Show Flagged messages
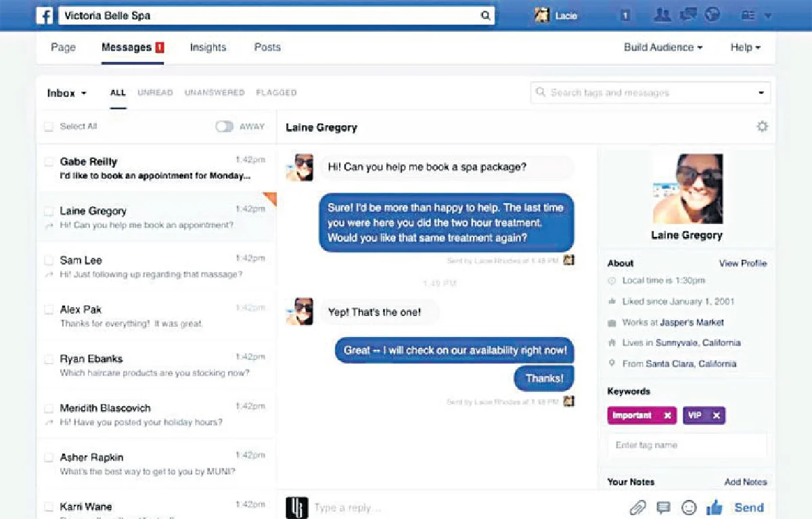812x519 pixels. click(x=276, y=93)
